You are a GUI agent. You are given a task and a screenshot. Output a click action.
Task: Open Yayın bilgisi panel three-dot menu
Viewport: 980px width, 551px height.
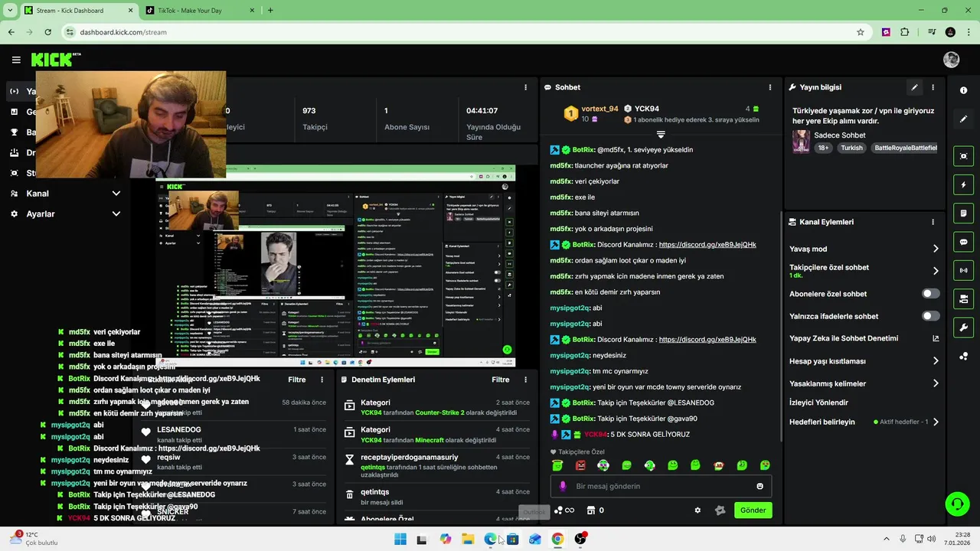click(933, 87)
